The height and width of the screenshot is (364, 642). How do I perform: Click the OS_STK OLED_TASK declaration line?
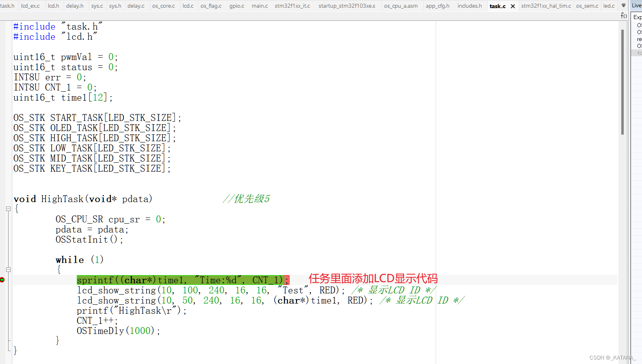[95, 128]
